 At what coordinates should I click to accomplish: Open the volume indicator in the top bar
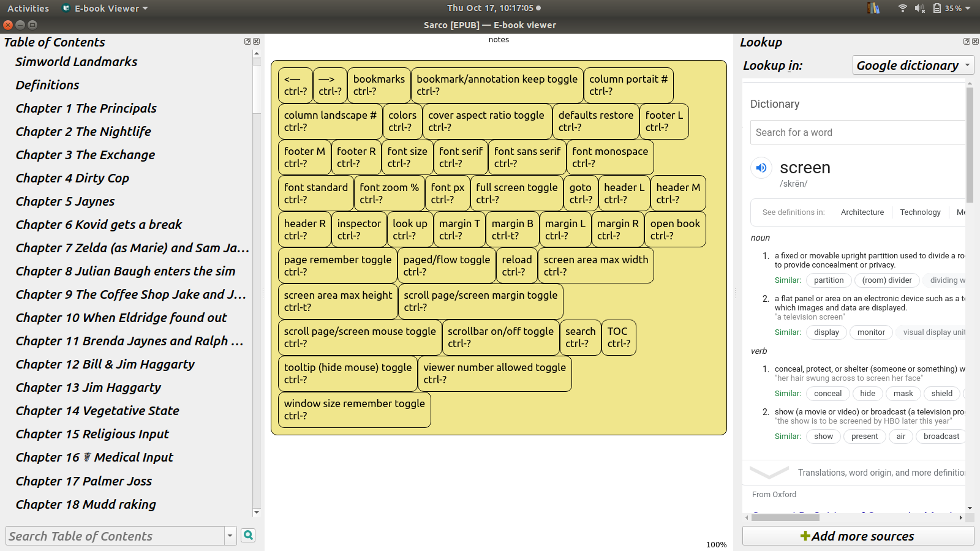tap(919, 8)
